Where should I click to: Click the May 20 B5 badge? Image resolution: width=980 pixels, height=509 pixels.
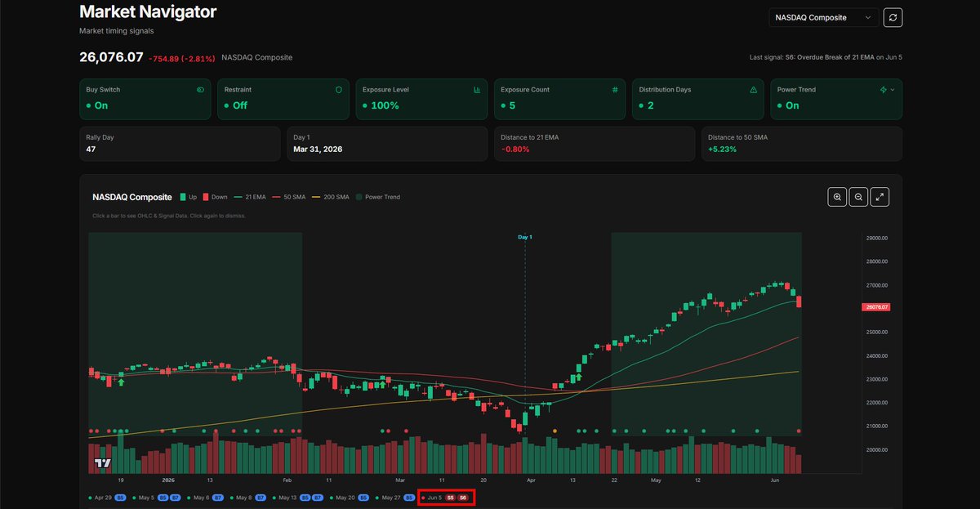(363, 498)
